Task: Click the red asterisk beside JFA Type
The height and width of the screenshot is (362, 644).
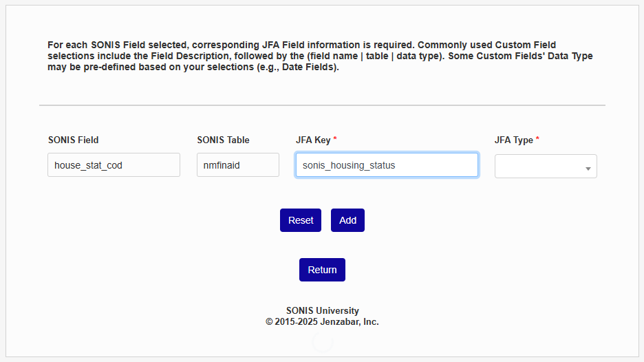Action: (537, 140)
